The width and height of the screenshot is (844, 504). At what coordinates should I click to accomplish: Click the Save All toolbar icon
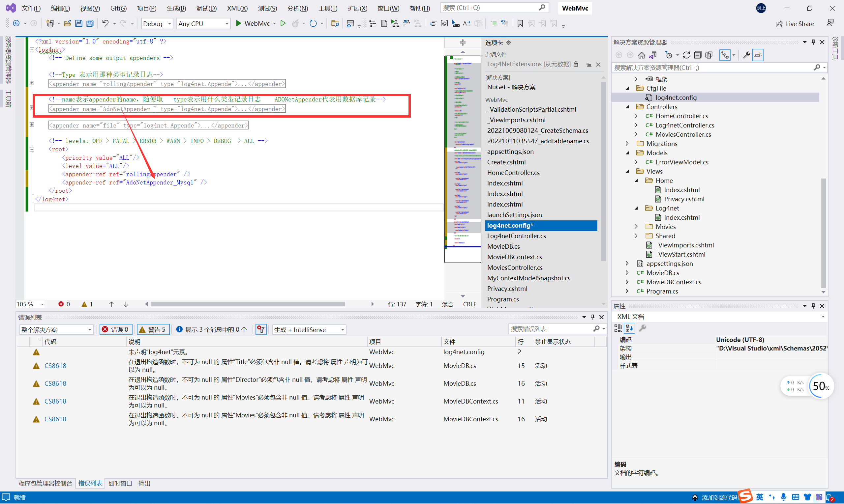click(x=90, y=23)
